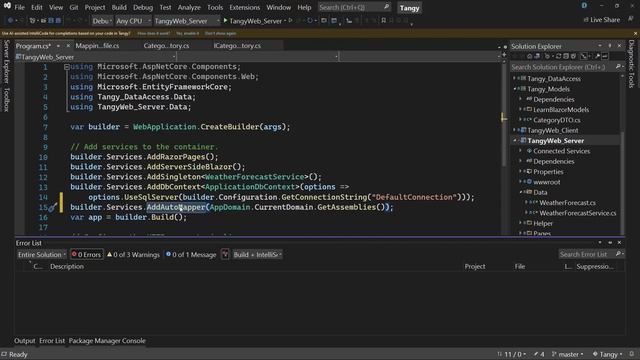Click the error list filter funnel icon
The width and height of the screenshot is (640, 360).
coord(225,255)
